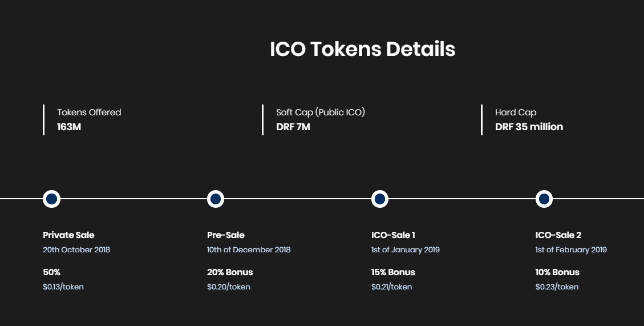644x326 pixels.
Task: Click the Private Sale stage title
Action: click(68, 235)
